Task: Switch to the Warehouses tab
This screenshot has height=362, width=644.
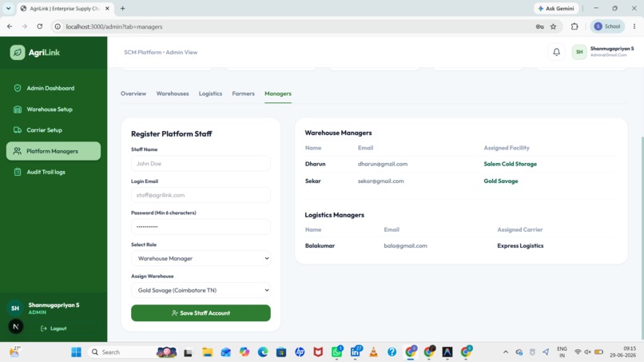Action: [x=173, y=93]
